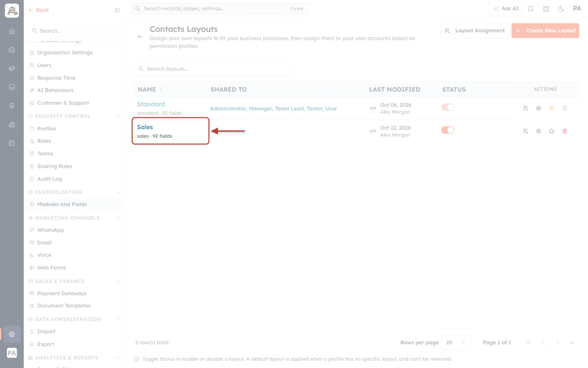Switch to dark mode moon icon
The height and width of the screenshot is (368, 588).
pos(561,9)
